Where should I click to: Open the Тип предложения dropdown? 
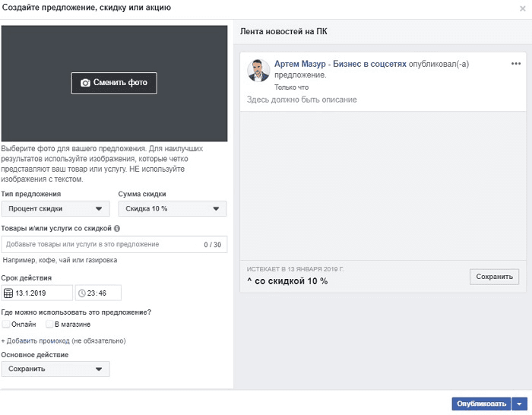[x=55, y=209]
